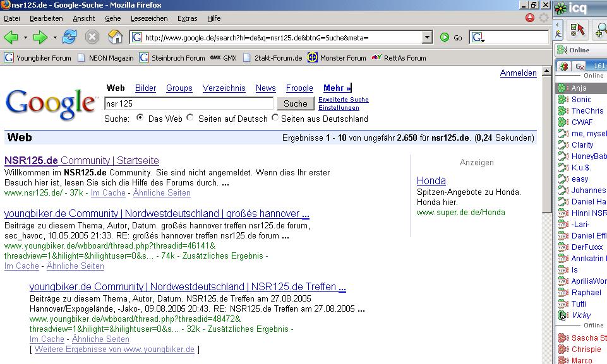The image size is (607, 364).
Task: Open the Monster Forum bookmark
Action: click(337, 58)
